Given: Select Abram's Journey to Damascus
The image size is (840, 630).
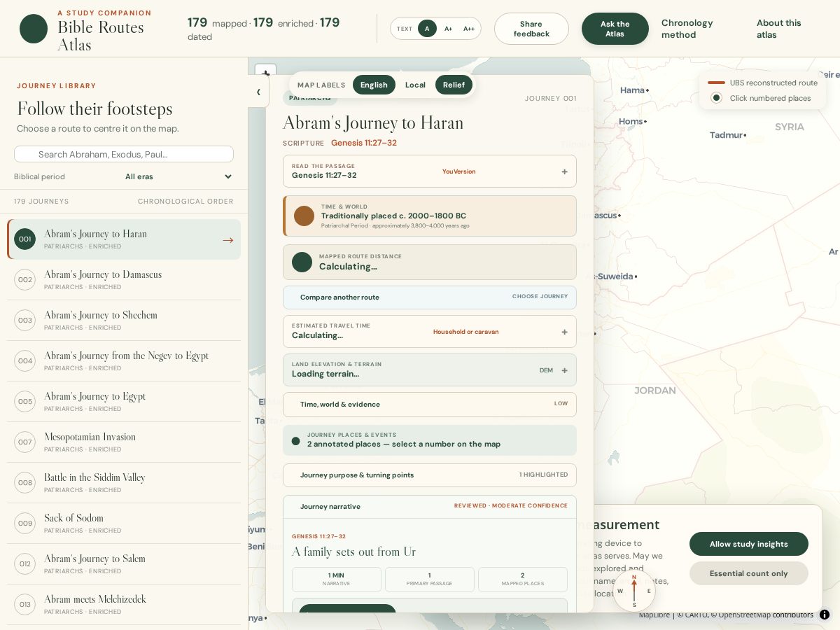Looking at the screenshot, I should pyautogui.click(x=124, y=280).
